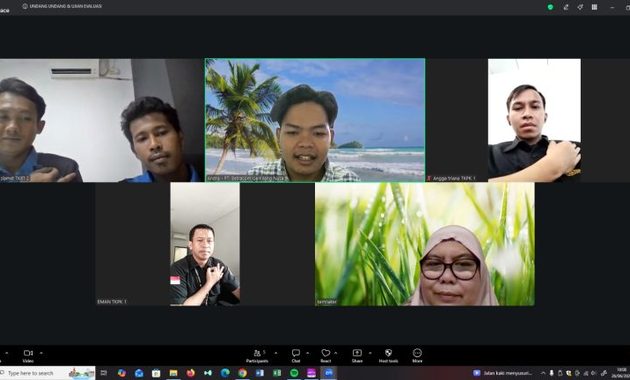Viewport: 630px width, 380px height.
Task: Toggle the Video camera button
Action: (x=28, y=355)
